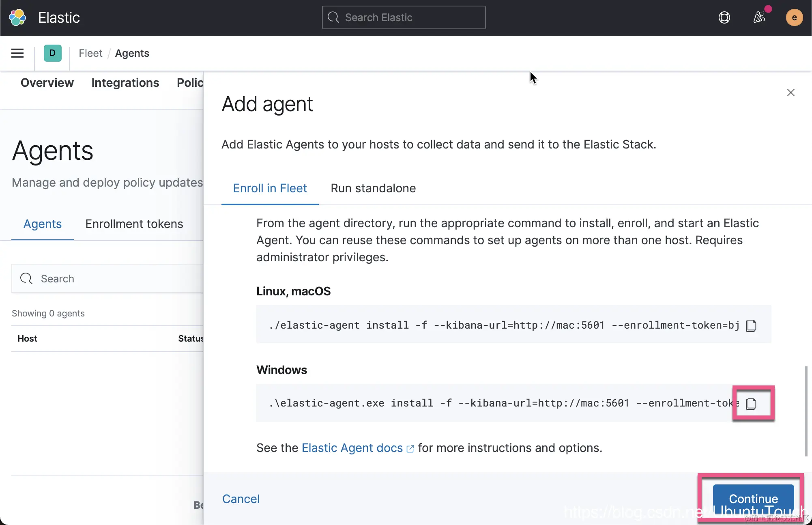The width and height of the screenshot is (812, 525).
Task: Click the Cancel link
Action: (x=241, y=499)
